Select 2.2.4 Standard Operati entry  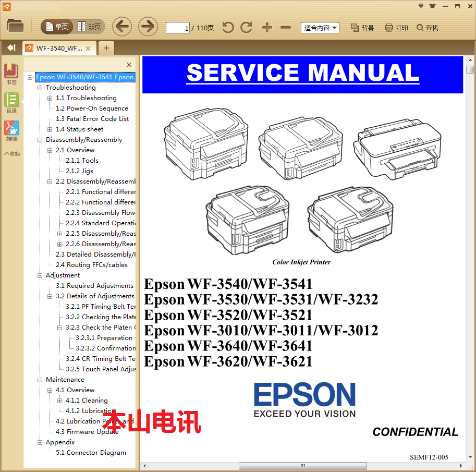coord(101,223)
